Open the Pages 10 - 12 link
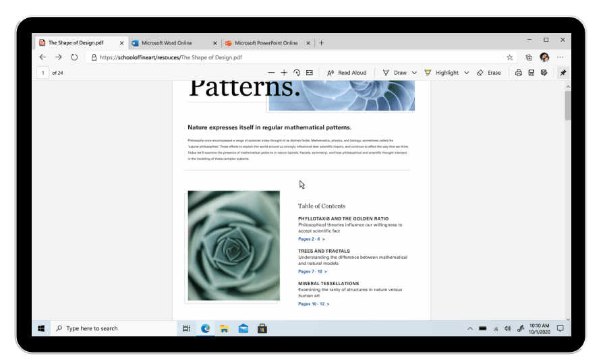 [x=314, y=303]
